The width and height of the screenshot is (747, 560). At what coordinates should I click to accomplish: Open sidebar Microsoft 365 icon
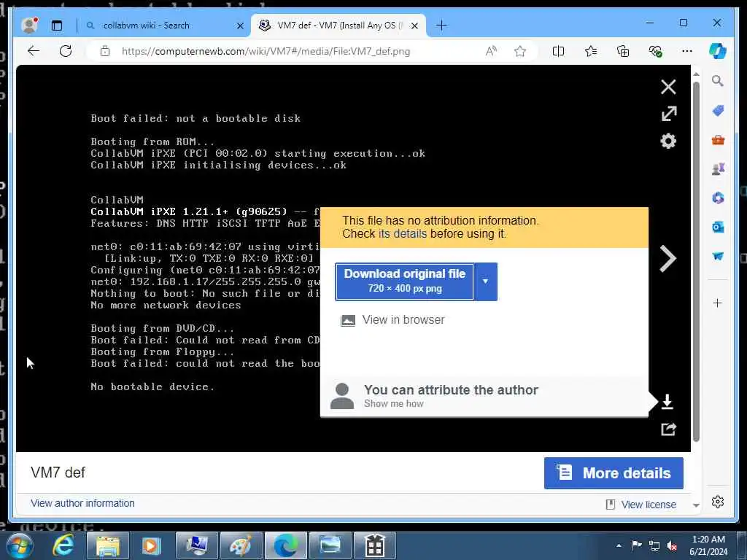pyautogui.click(x=718, y=198)
